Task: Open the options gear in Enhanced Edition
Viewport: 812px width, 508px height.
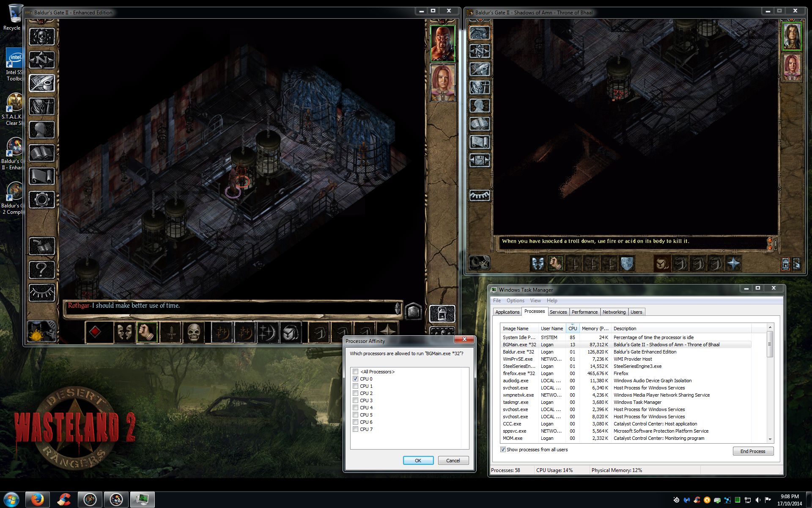Action: pos(42,199)
